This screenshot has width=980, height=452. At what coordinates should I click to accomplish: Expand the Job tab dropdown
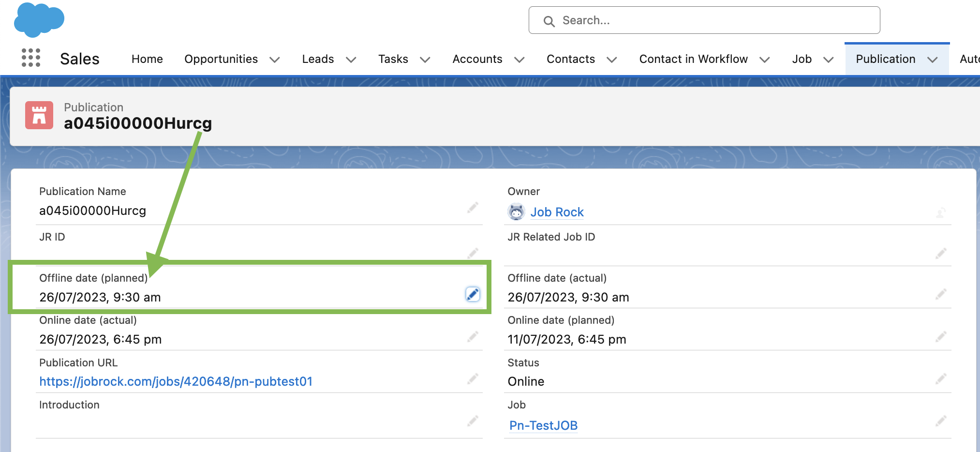click(829, 60)
